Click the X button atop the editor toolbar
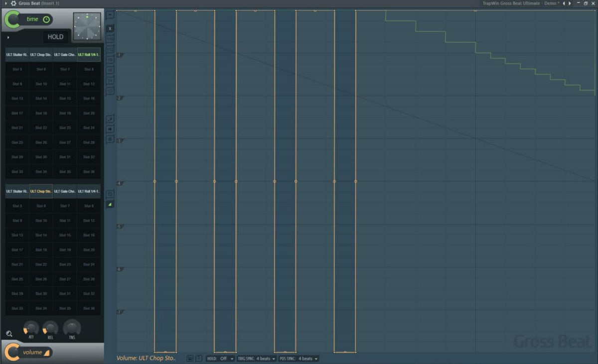The width and height of the screenshot is (598, 364). coord(110,28)
